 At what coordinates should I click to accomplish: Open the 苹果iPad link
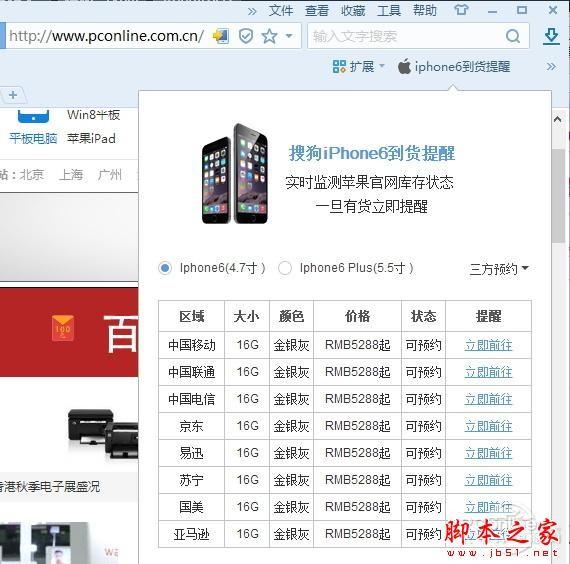pyautogui.click(x=91, y=139)
